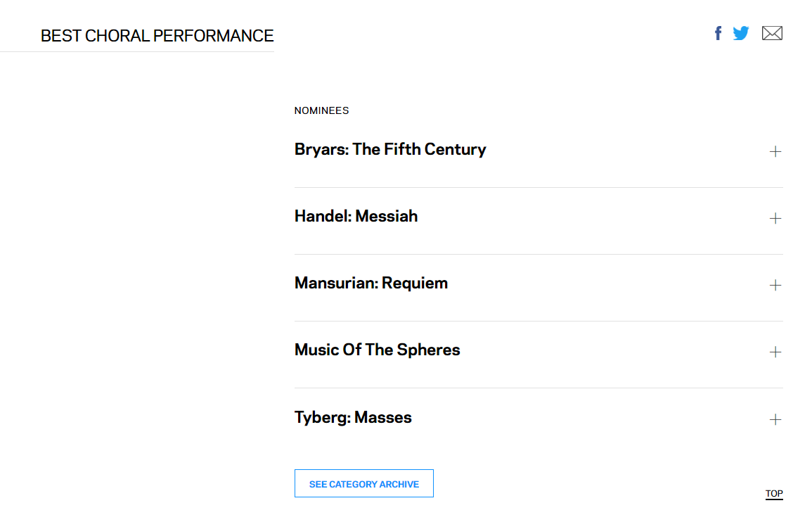Share this page on Facebook
Image resolution: width=812 pixels, height=522 pixels.
718,33
